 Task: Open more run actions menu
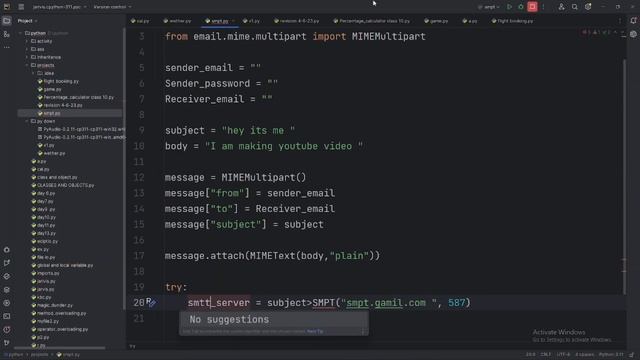(543, 7)
